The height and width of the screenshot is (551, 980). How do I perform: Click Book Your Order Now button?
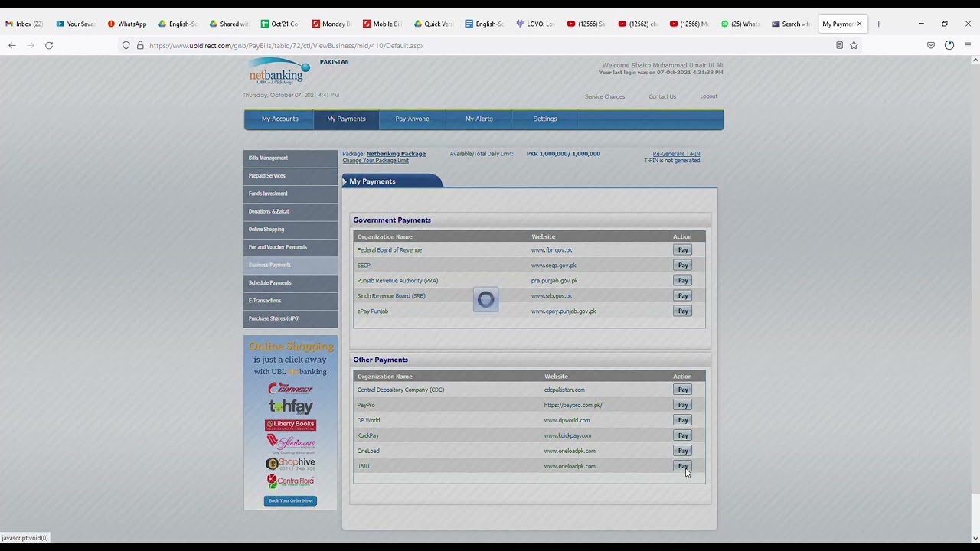(290, 500)
